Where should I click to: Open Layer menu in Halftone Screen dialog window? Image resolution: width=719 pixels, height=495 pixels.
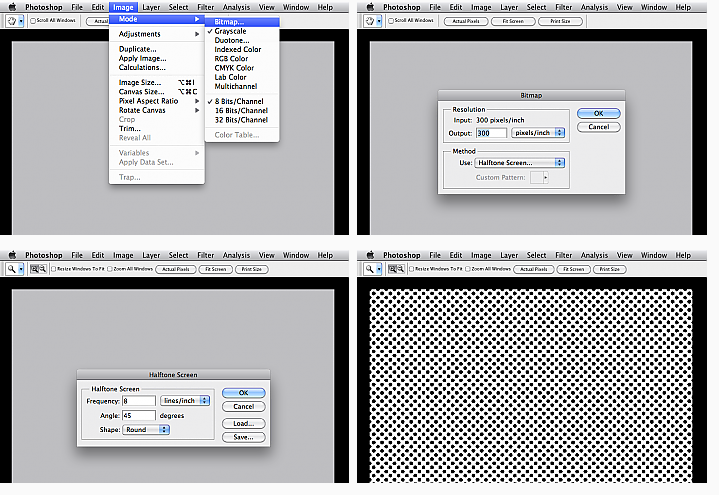tap(151, 255)
